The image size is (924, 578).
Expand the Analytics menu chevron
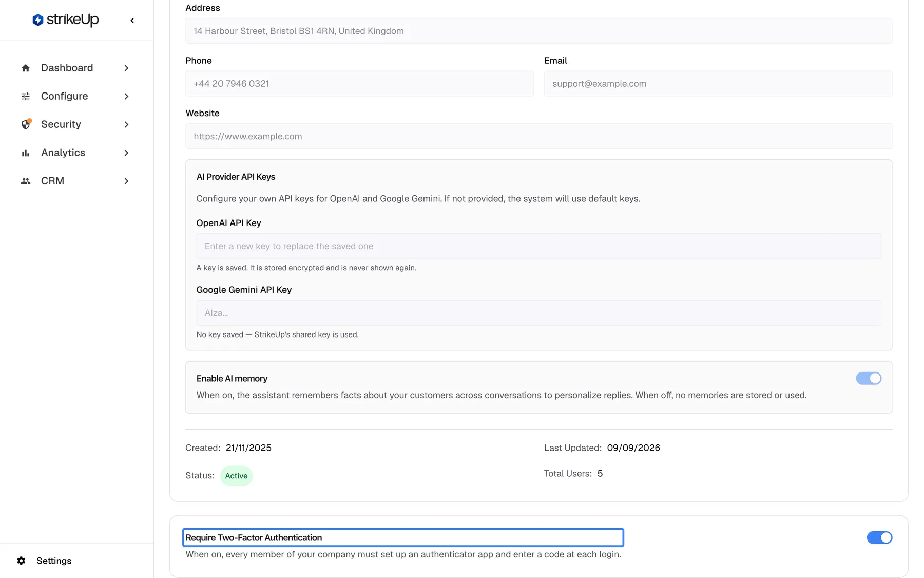click(x=126, y=153)
